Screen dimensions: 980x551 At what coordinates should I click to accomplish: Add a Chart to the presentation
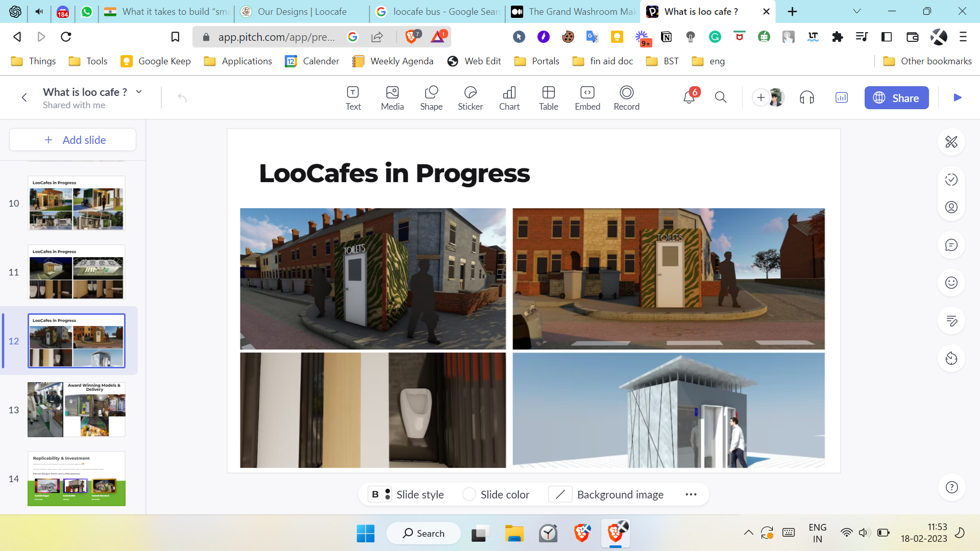[509, 97]
